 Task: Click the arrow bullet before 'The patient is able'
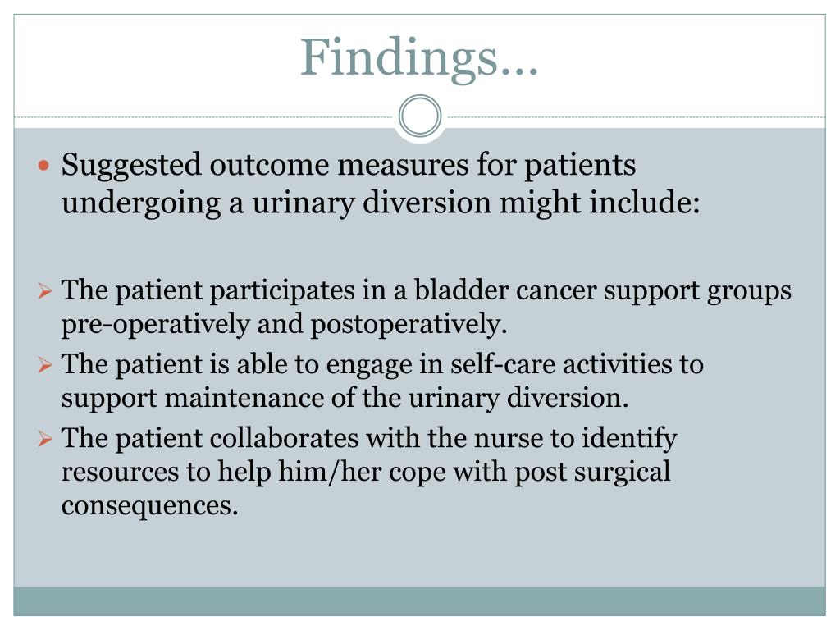(x=46, y=365)
